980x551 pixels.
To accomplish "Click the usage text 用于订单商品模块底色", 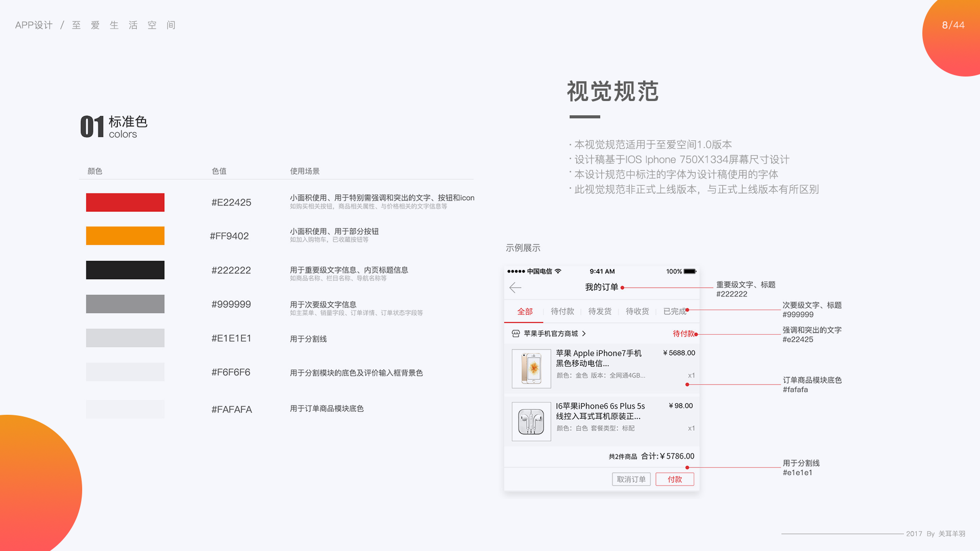I will click(x=327, y=409).
